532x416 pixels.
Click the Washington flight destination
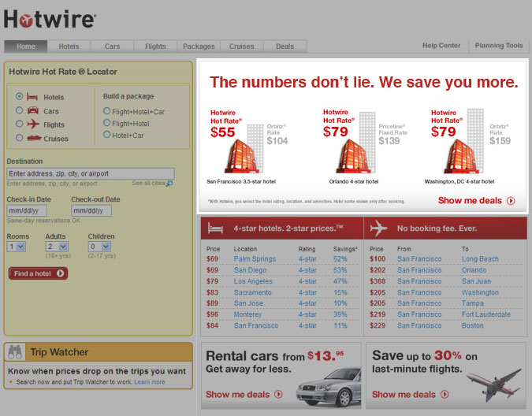tap(480, 292)
